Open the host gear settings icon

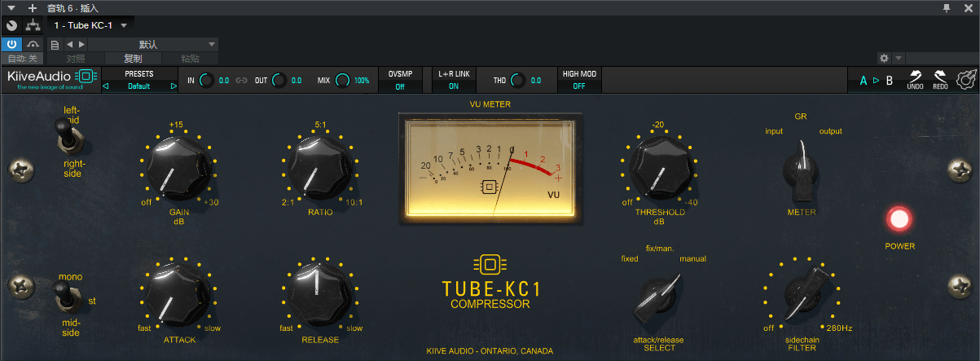(884, 59)
